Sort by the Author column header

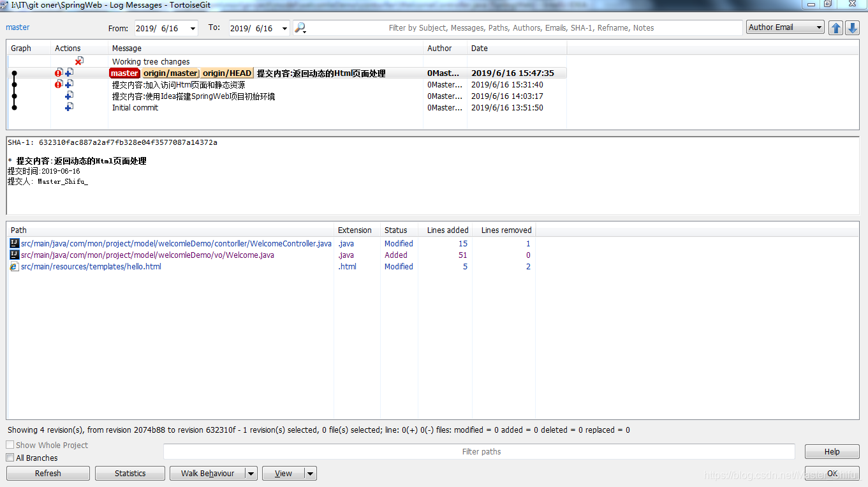coord(445,48)
